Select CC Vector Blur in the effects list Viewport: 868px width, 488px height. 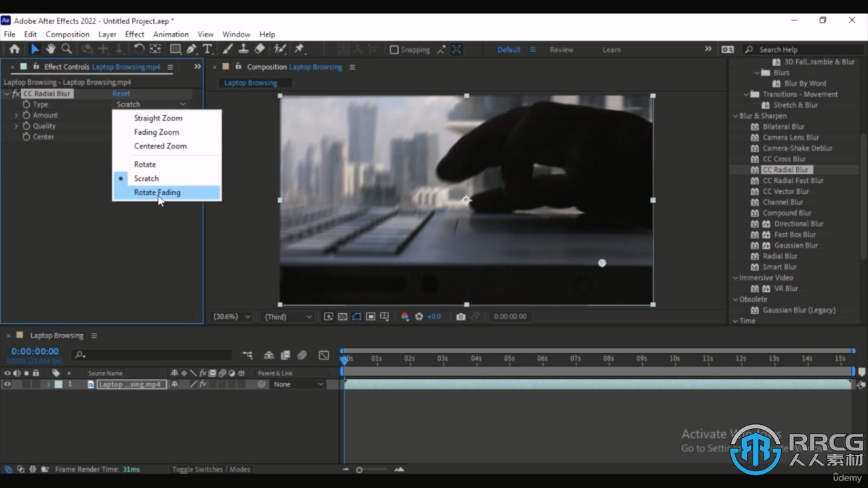785,191
